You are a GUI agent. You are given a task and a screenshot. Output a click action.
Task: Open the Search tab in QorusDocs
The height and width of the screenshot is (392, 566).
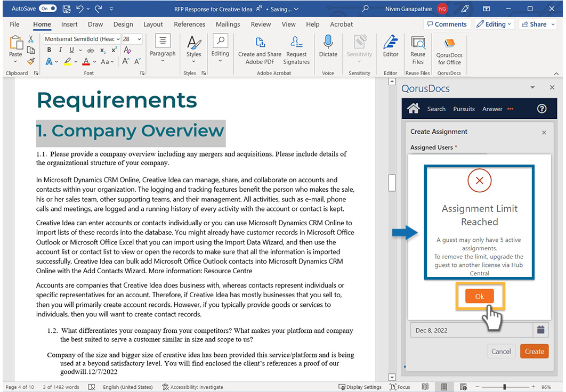436,109
